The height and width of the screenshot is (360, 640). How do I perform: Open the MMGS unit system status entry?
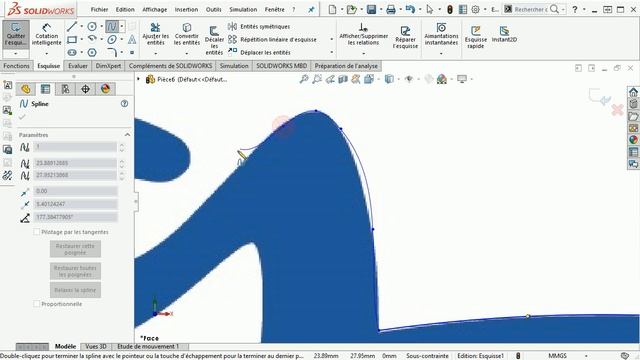click(x=557, y=356)
